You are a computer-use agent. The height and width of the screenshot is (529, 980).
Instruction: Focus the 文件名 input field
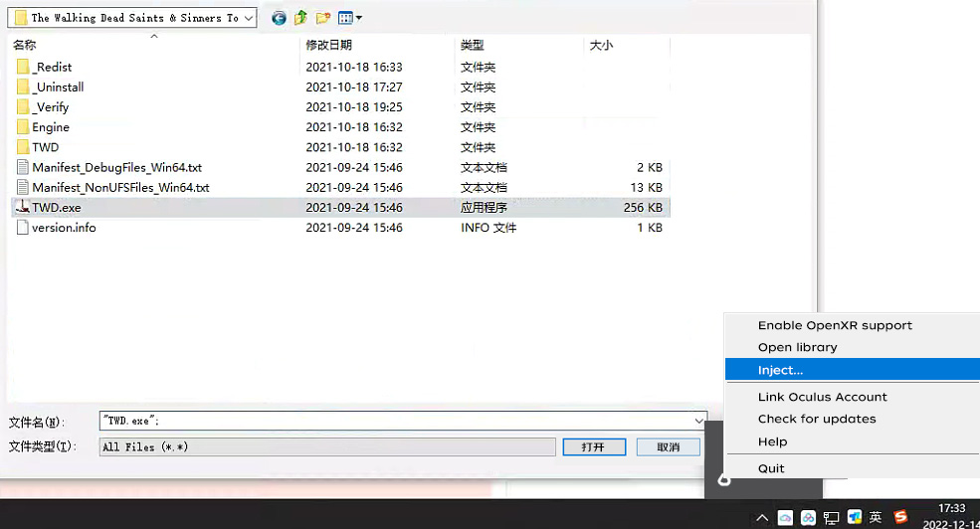tap(396, 421)
